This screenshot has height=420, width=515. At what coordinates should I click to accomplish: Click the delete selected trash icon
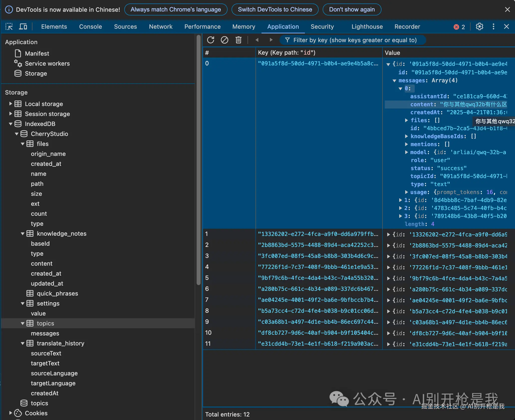[238, 40]
